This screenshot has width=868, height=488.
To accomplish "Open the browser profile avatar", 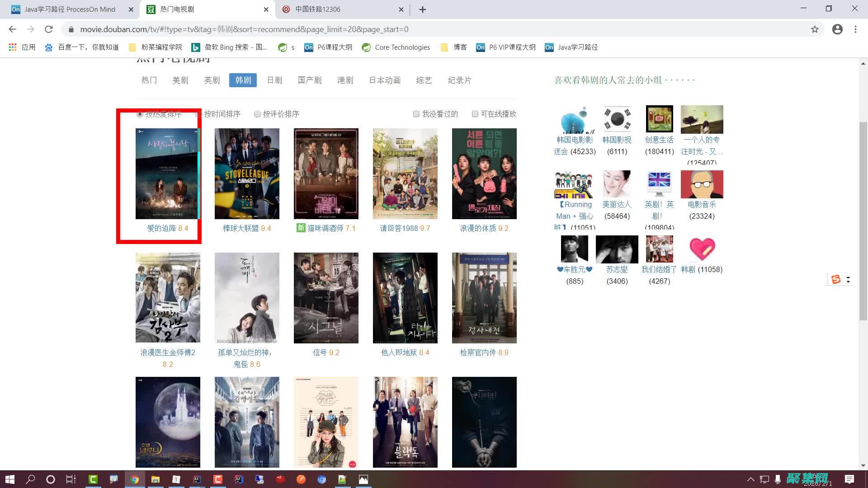I will point(837,29).
